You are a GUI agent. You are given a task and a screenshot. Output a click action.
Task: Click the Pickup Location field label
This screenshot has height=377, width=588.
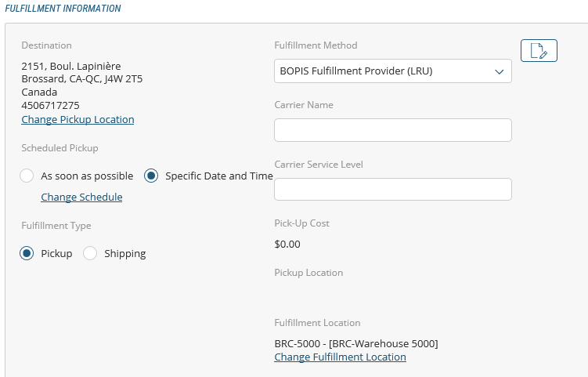coord(308,273)
